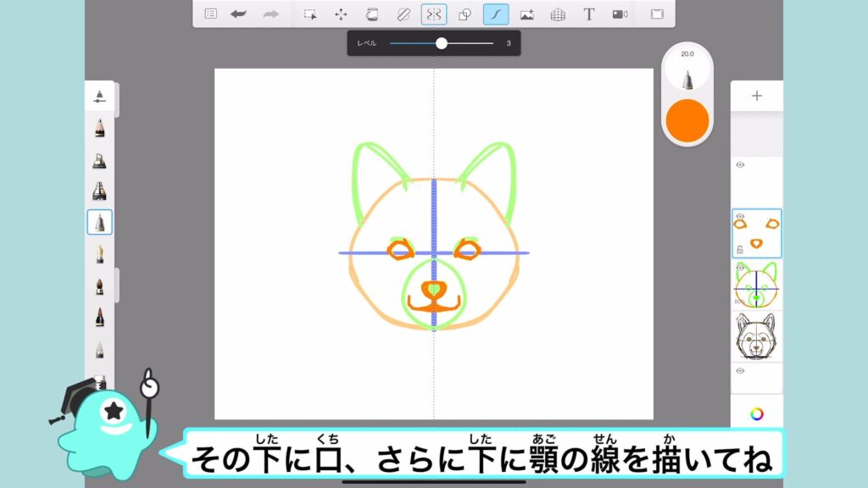The height and width of the screenshot is (488, 868).
Task: Activate the transform move tool
Action: click(x=341, y=14)
